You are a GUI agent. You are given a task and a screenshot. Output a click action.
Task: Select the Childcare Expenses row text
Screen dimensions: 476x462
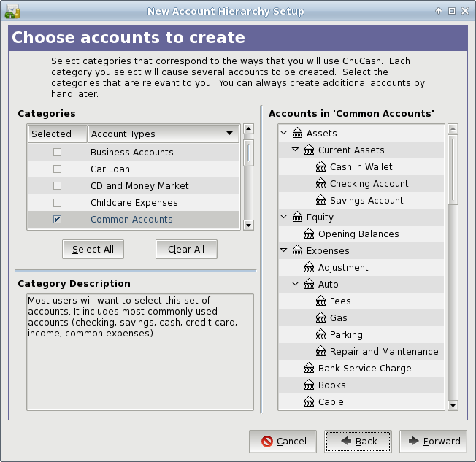134,202
